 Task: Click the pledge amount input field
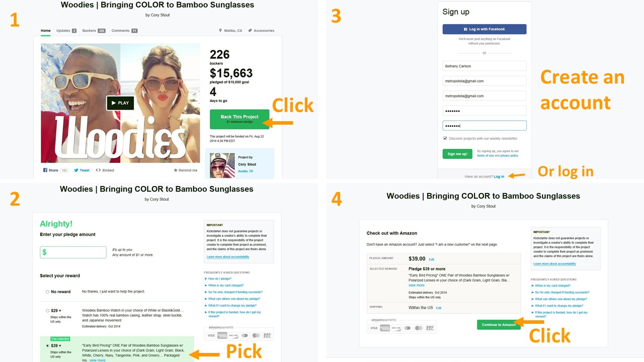click(73, 252)
